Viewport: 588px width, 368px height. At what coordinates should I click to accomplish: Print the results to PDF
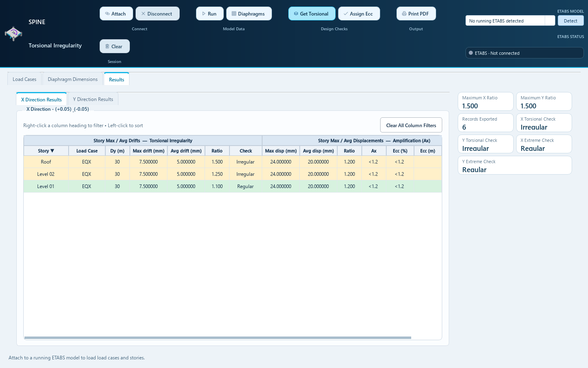tap(416, 13)
